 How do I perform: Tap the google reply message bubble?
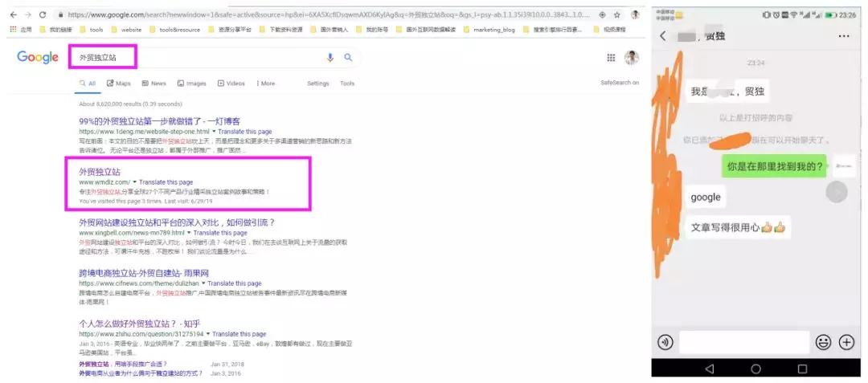[x=706, y=198]
